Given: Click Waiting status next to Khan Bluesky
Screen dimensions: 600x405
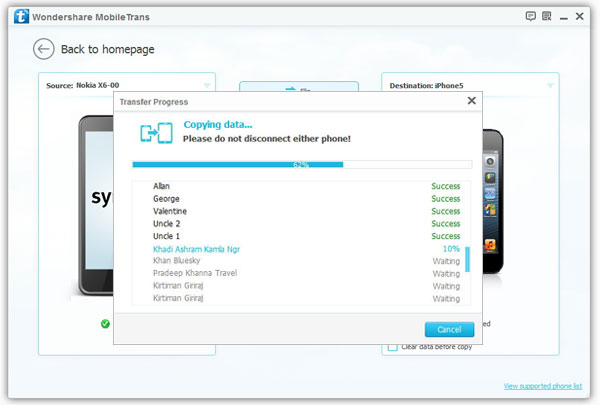Looking at the screenshot, I should point(446,261).
